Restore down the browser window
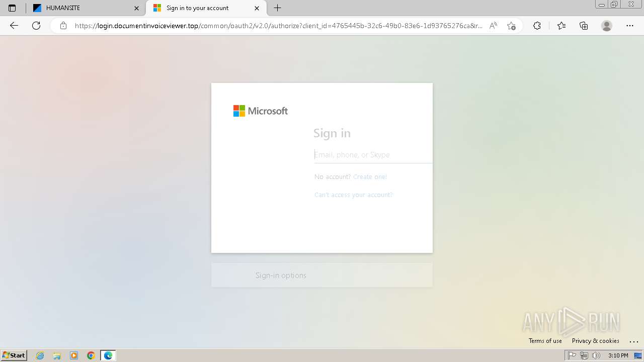 [x=614, y=4]
